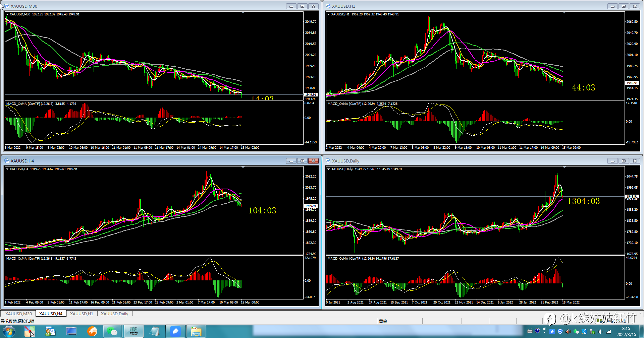
Task: Click the chart shift marker on M30 chart
Action: pyautogui.click(x=243, y=12)
